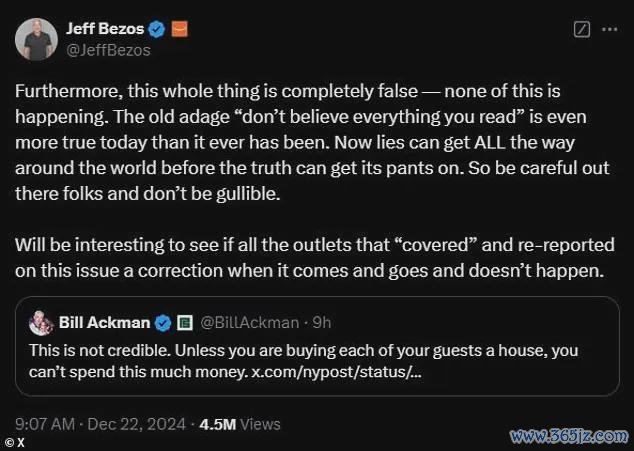Click Bill Ackman's small avatar
634x451 pixels.
point(41,322)
